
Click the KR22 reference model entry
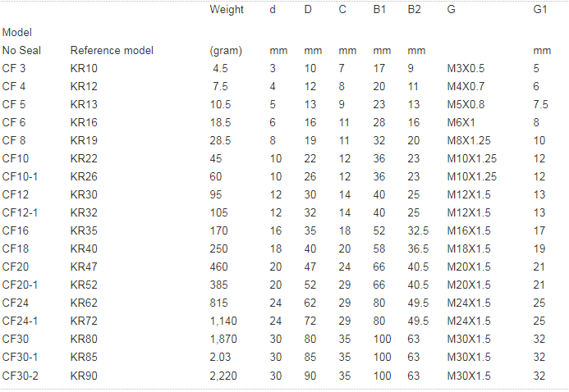[x=84, y=158]
